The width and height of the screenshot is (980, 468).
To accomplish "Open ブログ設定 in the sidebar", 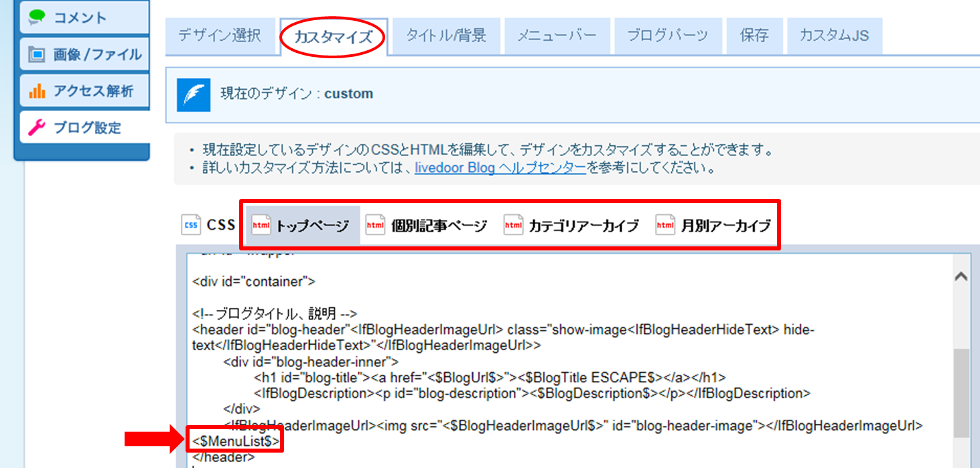I will [x=84, y=127].
